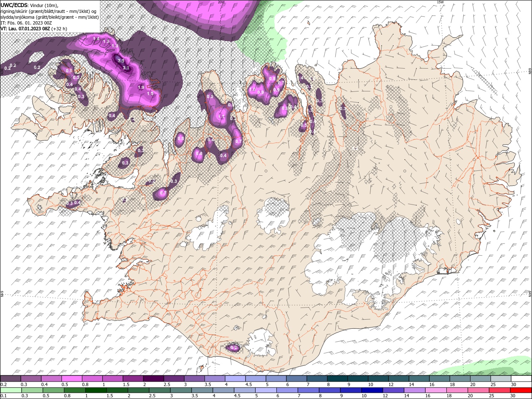The image size is (532, 399).
Task: Select the dark green swatch labeled 1 in bottom row
Action: pyautogui.click(x=96, y=390)
